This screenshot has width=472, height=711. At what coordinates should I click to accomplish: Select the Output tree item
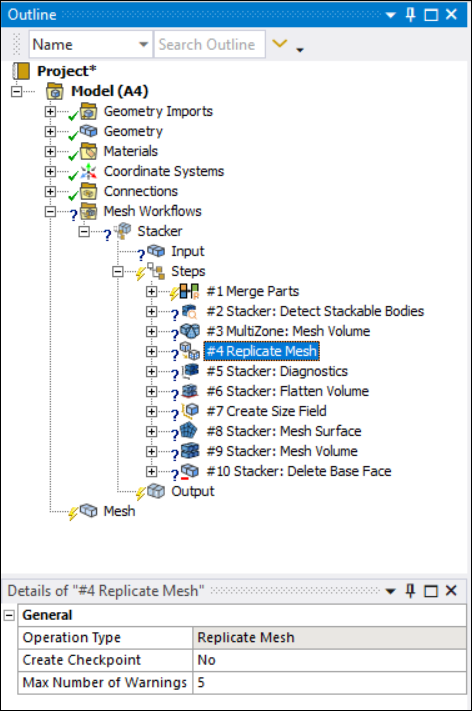point(192,491)
